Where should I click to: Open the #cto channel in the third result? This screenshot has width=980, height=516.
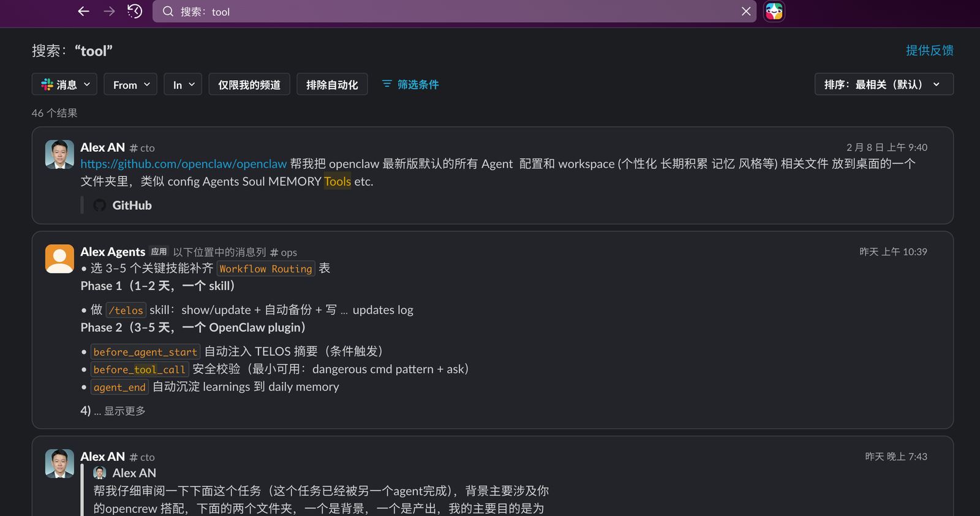click(x=142, y=457)
